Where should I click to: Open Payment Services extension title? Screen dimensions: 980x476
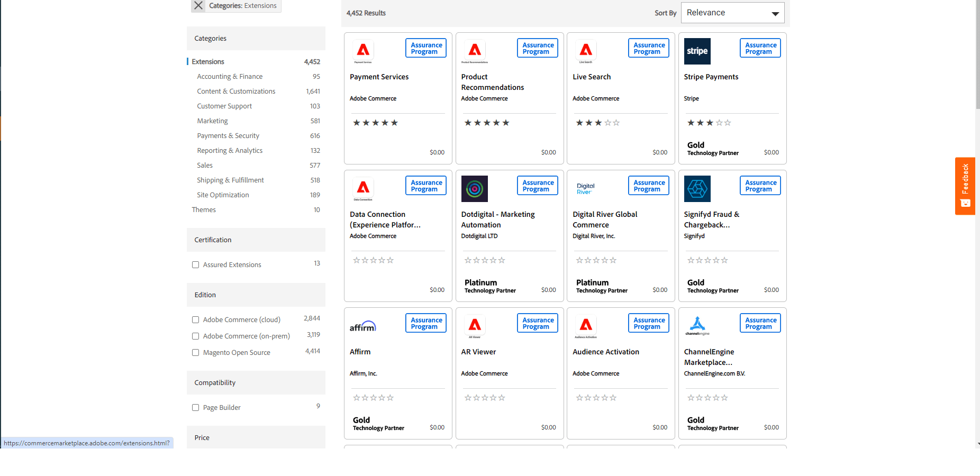pos(379,77)
